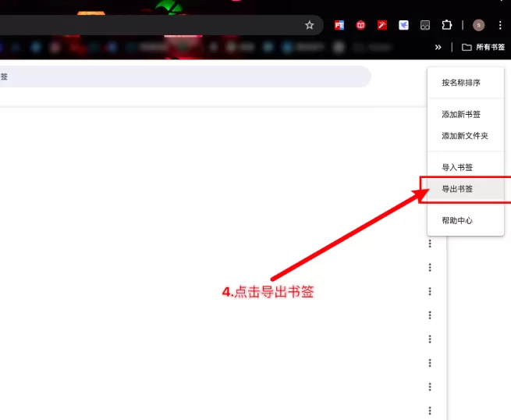511x420 pixels.
Task: Open Chrome's three-dot main menu
Action: coord(500,25)
